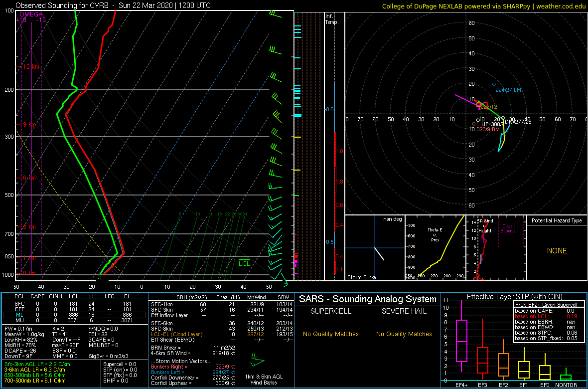Click the weather.cod.edu NEXLAB credit text
588x389 pixels.
point(484,5)
